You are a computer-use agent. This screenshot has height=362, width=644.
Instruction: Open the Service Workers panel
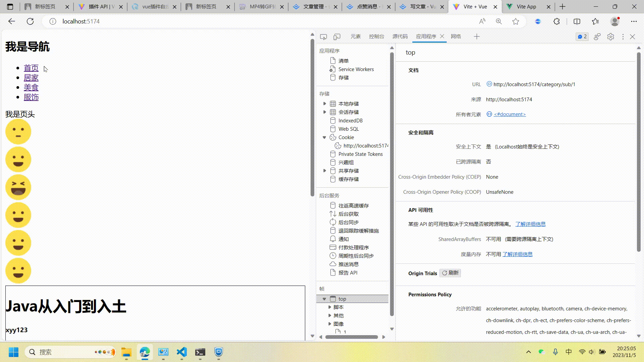[356, 69]
